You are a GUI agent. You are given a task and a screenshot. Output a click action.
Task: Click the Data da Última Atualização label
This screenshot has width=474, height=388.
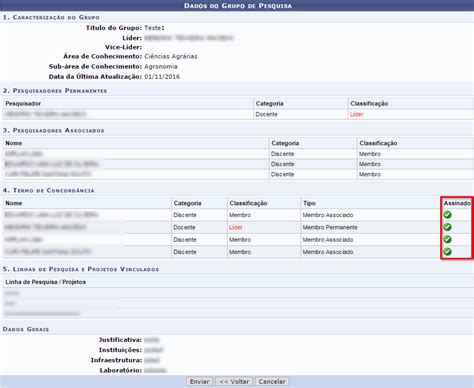pos(95,77)
